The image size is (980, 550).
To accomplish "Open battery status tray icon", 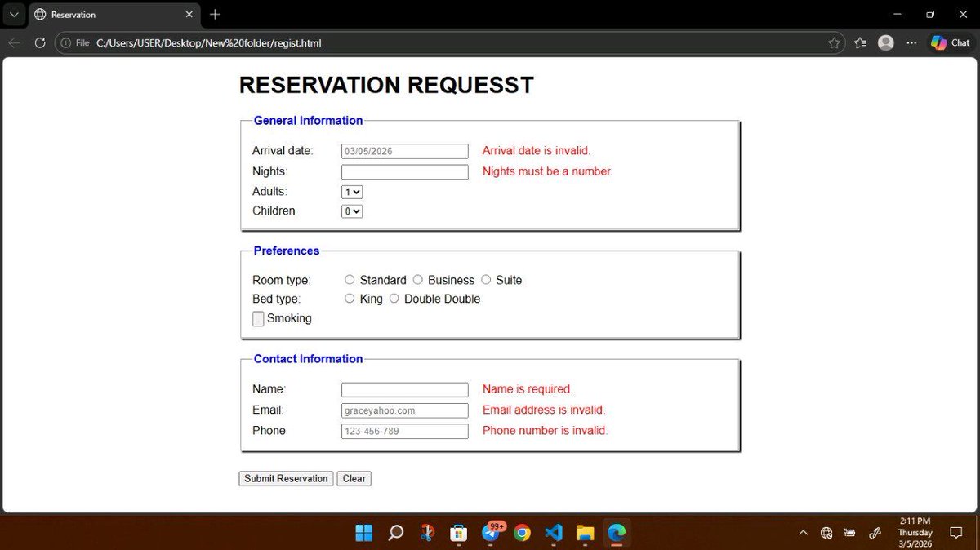I will coord(850,533).
